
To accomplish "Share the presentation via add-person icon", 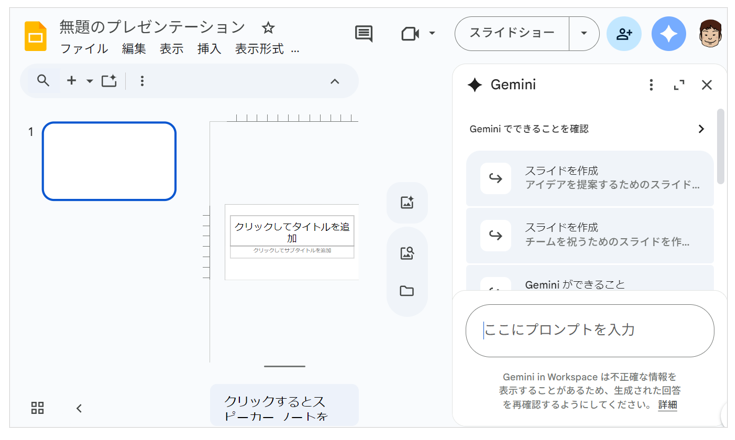I will tap(624, 34).
